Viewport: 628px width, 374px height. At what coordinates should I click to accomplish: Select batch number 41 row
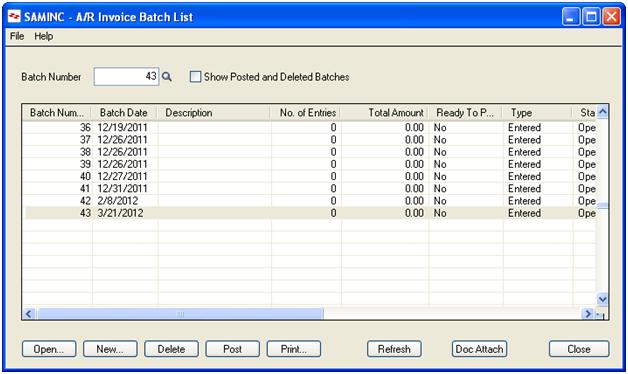pos(310,189)
